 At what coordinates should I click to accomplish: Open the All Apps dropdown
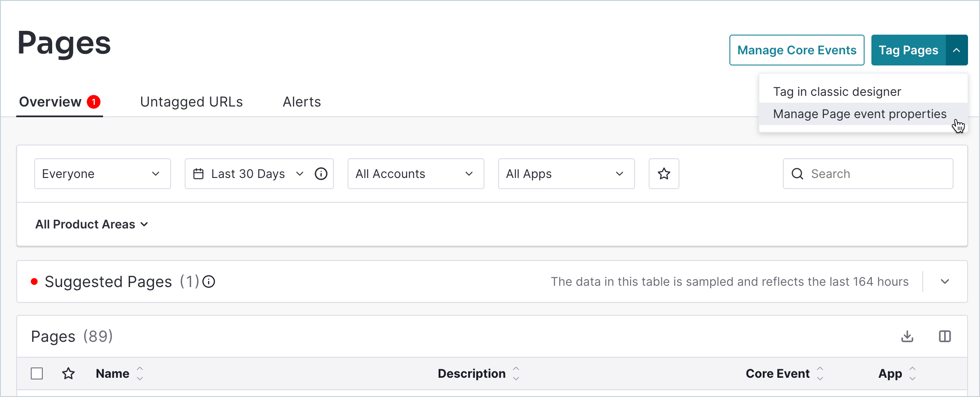pos(566,174)
